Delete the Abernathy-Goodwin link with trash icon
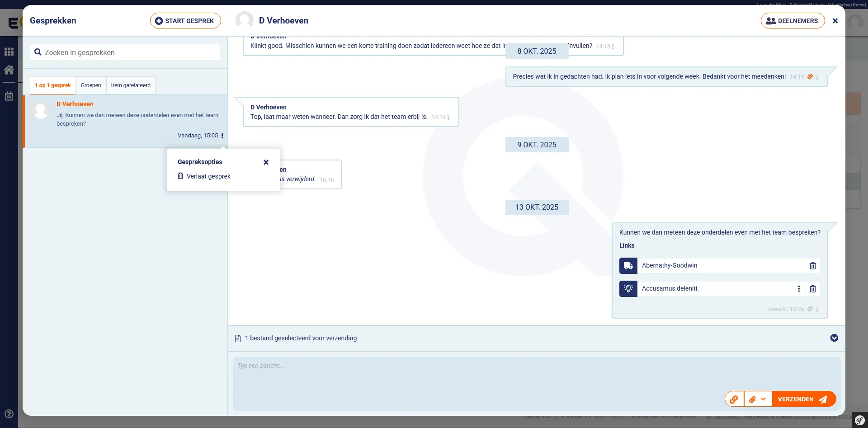 click(x=812, y=266)
